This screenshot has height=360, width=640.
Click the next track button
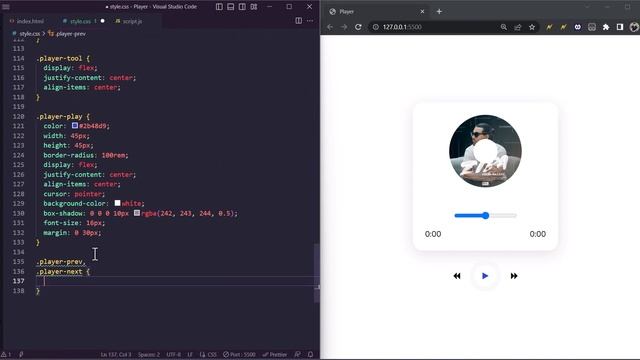pyautogui.click(x=514, y=276)
